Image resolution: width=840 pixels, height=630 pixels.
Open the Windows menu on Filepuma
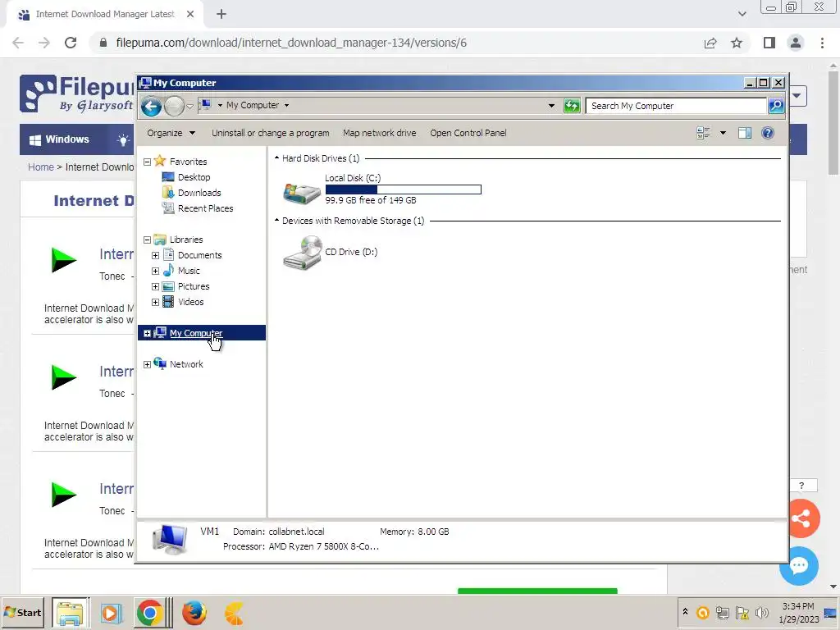(59, 139)
